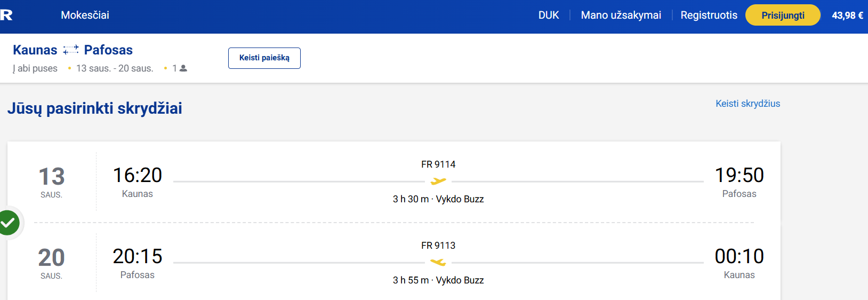Click the green checkmark circle icon
This screenshot has width=868, height=300.
click(9, 223)
